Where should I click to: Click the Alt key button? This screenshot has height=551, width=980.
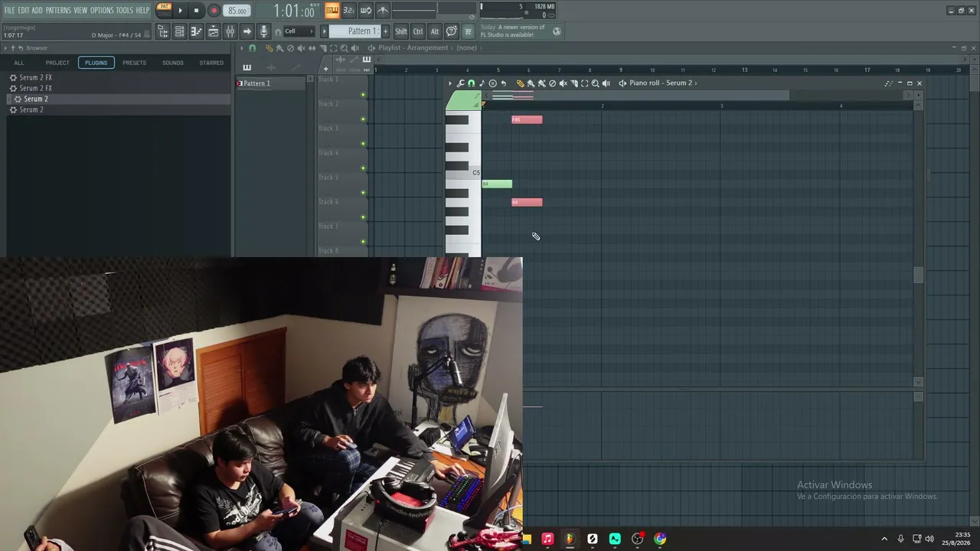435,31
